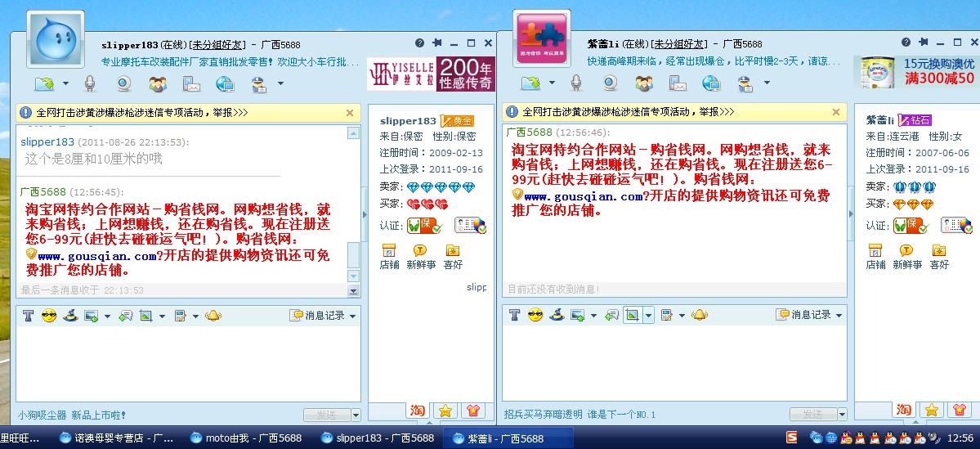Click 发送 button in 紫蔷li window
Viewport: 980px width, 449px height.
813,414
